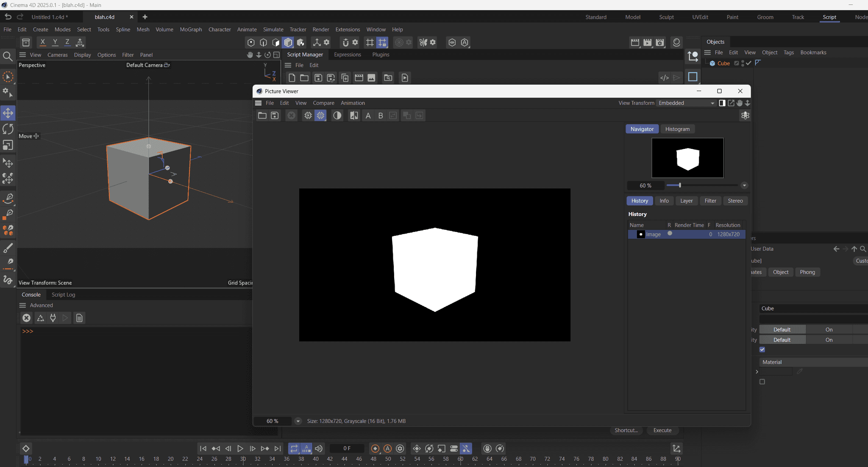Select the Sculpt mode tab
868x467 pixels.
[x=666, y=17]
